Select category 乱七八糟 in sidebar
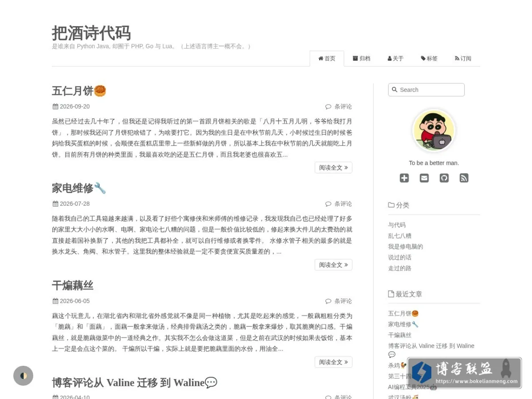The image size is (532, 399). click(400, 236)
